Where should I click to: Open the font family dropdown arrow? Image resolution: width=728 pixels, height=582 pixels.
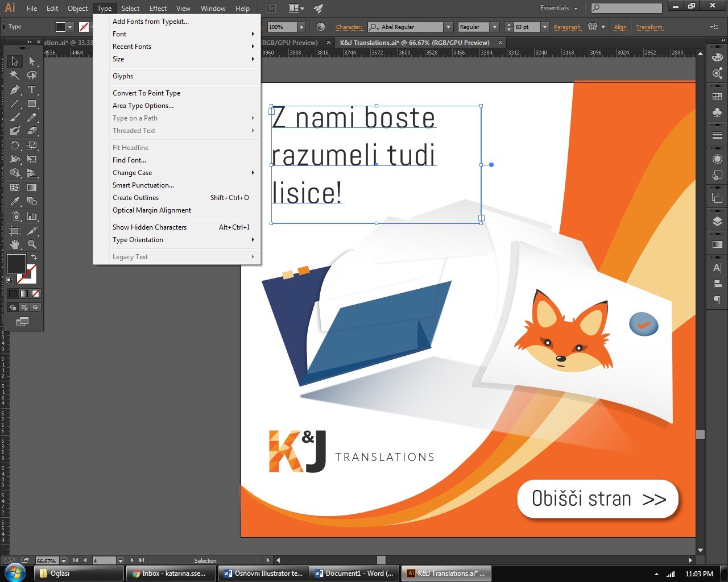[x=448, y=27]
